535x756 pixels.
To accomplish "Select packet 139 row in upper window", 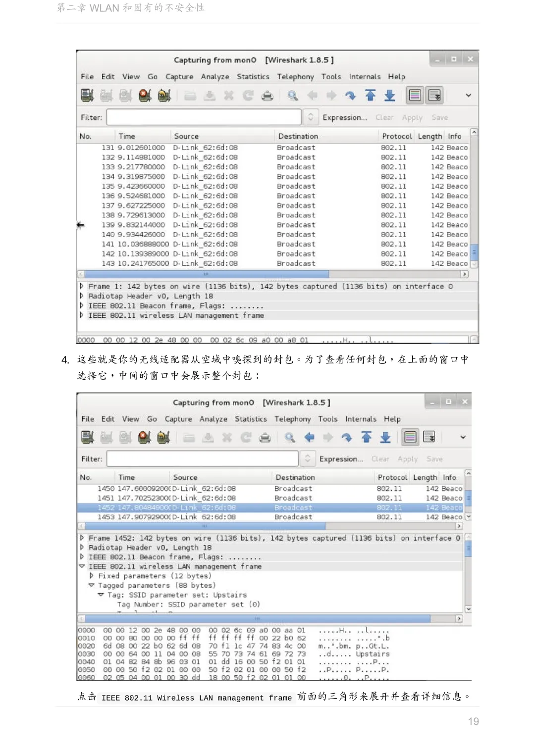I will (273, 225).
